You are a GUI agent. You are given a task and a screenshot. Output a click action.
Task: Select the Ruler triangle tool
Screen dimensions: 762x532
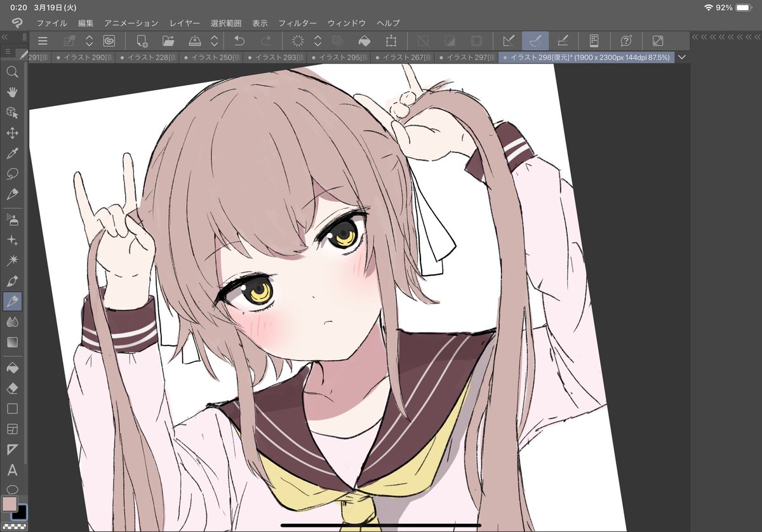tap(12, 449)
